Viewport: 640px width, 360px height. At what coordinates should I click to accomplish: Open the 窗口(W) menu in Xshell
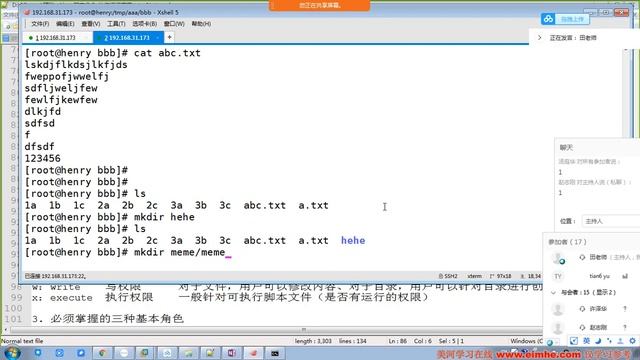(x=174, y=24)
